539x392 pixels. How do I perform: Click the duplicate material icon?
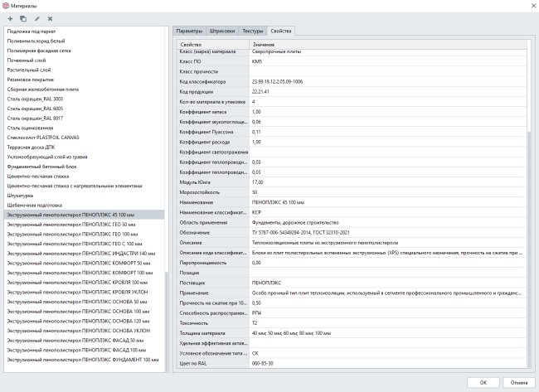click(x=23, y=17)
